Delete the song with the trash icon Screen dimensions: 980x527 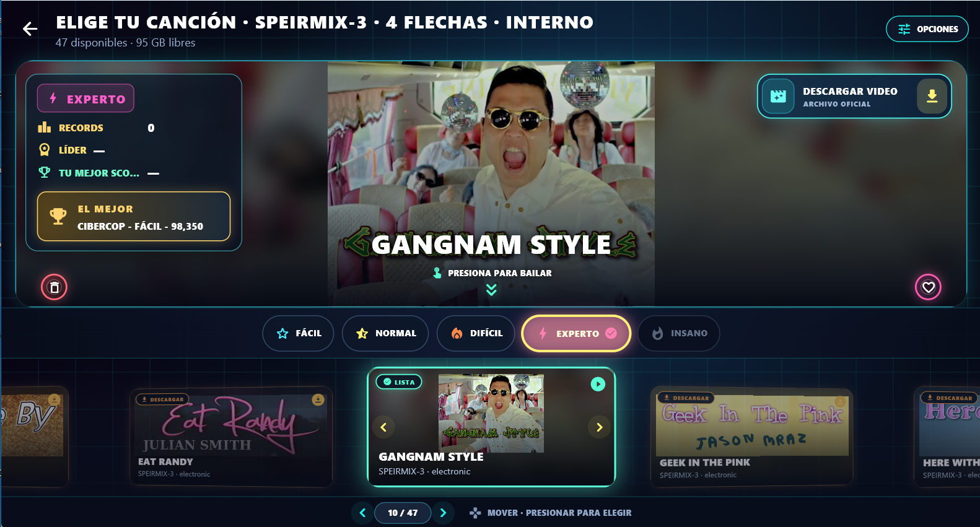[x=54, y=287]
